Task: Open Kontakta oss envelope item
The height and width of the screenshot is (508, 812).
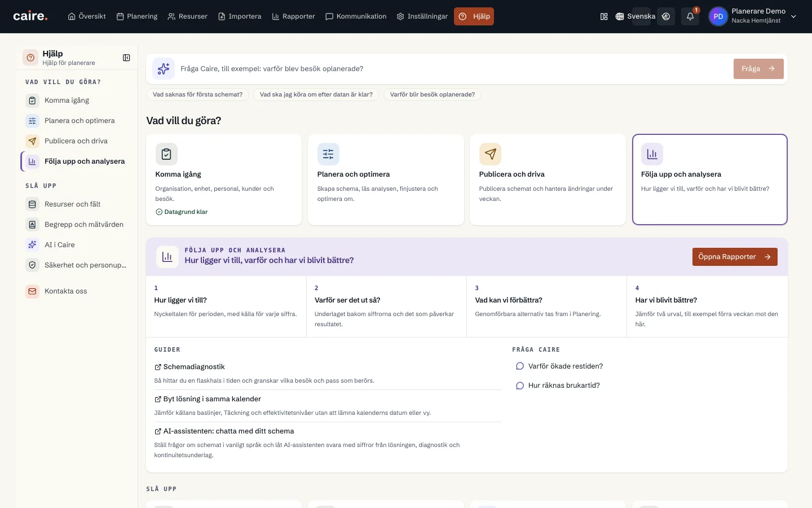Action: (x=76, y=291)
